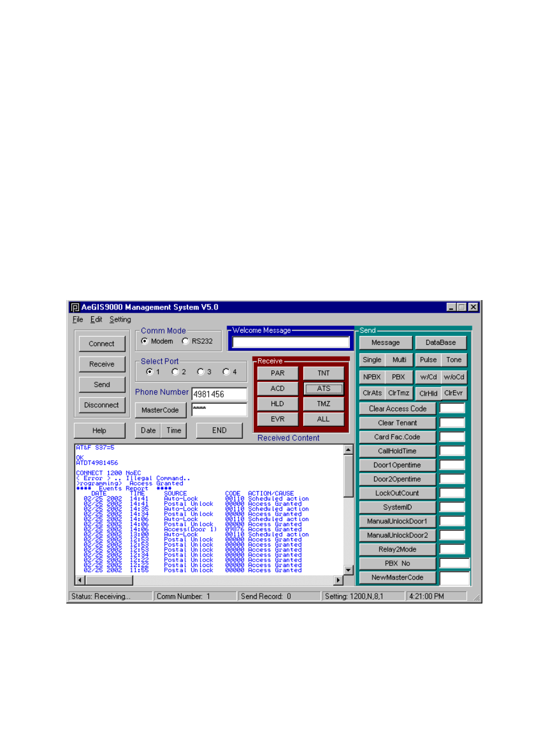Click the ALL receive button

tap(324, 419)
